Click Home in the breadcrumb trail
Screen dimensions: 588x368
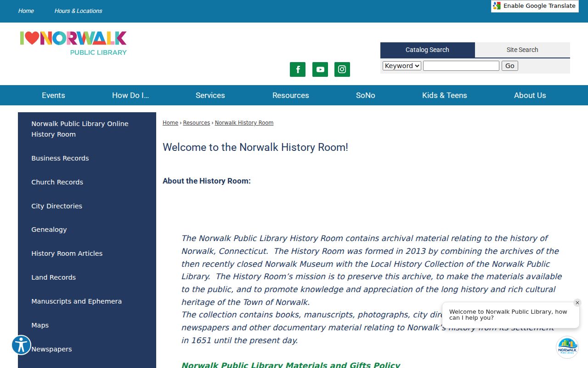coord(170,123)
